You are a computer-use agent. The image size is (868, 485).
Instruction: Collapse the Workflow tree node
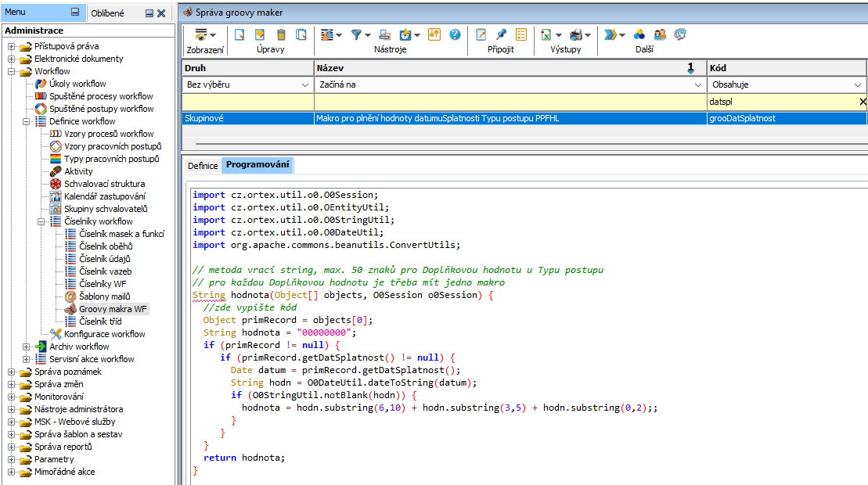[12, 71]
